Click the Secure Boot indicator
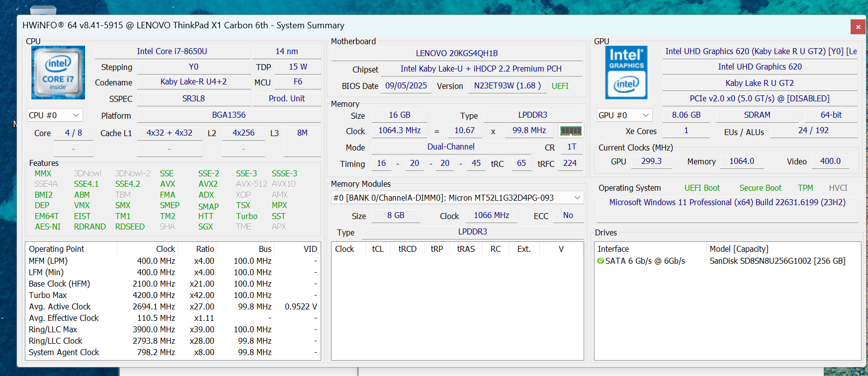This screenshot has width=868, height=376. 761,188
